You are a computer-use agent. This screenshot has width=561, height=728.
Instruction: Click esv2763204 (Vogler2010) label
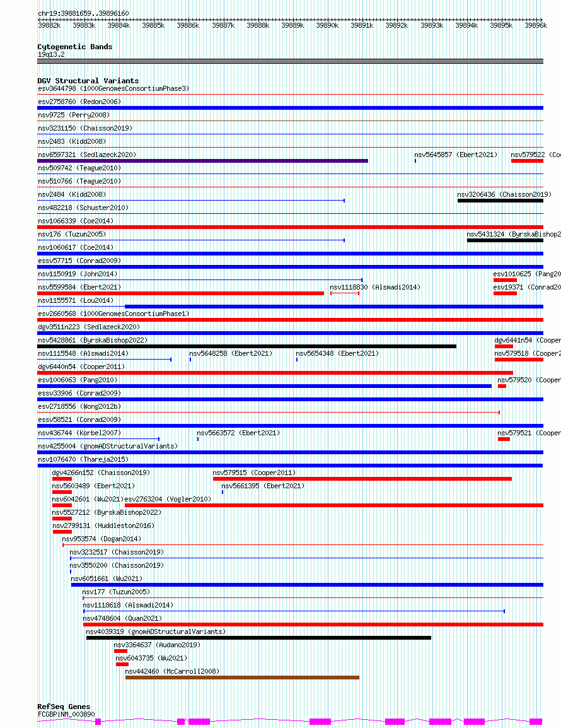(x=168, y=499)
